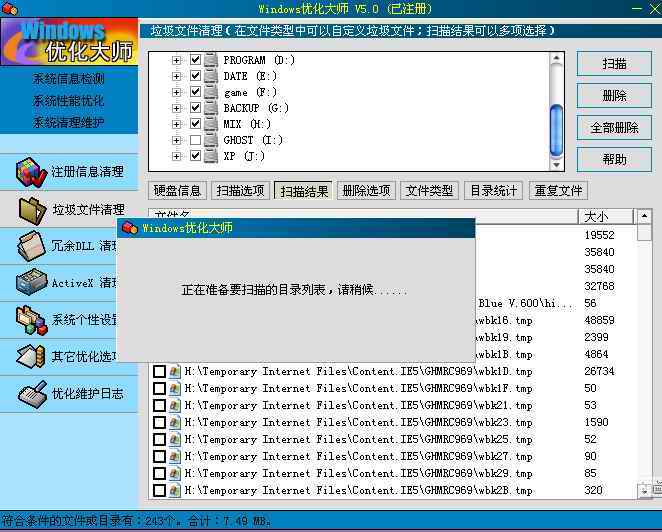Viewport: 662px width, 532px height.
Task: Check the GHOST (I:) drive checkbox
Action: point(195,140)
